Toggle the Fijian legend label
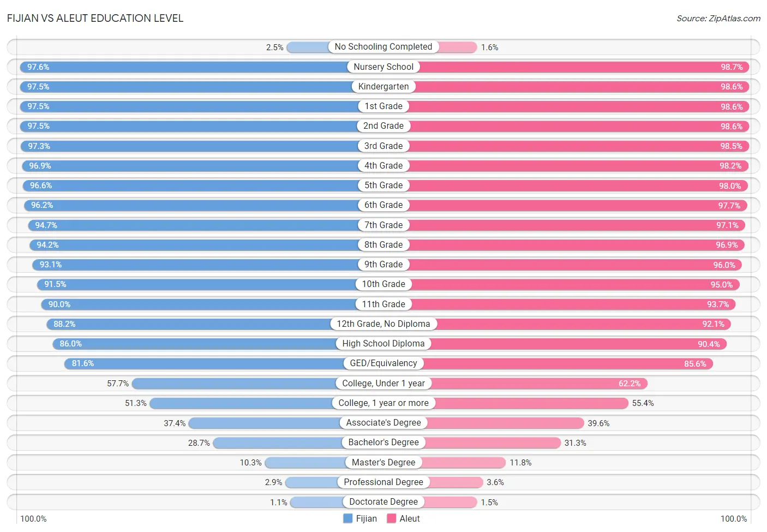 pos(367,518)
